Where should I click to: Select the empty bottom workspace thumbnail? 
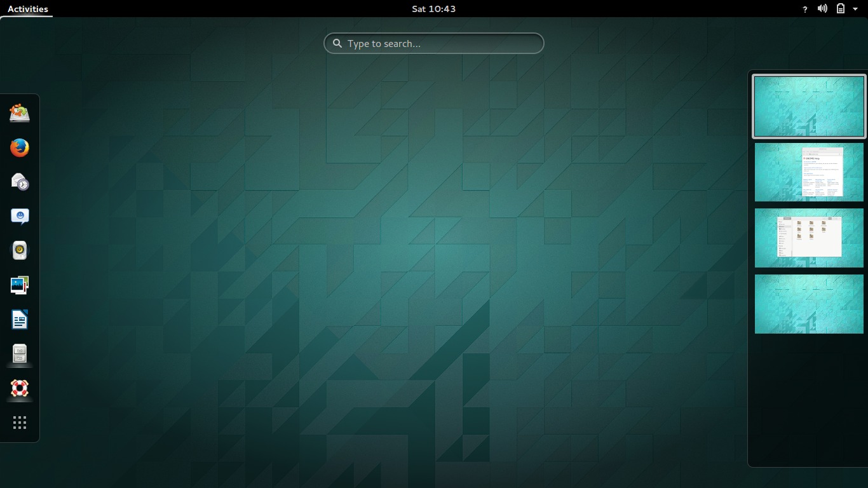click(808, 304)
